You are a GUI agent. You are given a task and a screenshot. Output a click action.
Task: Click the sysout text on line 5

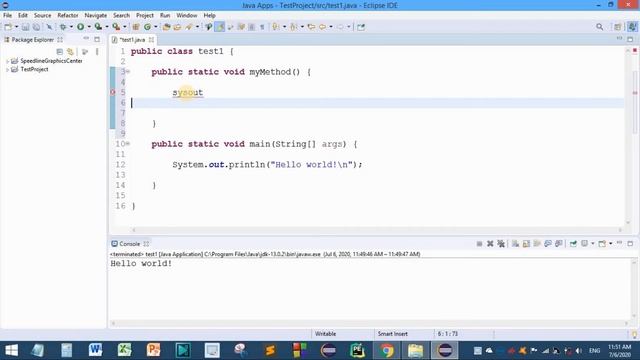point(187,93)
